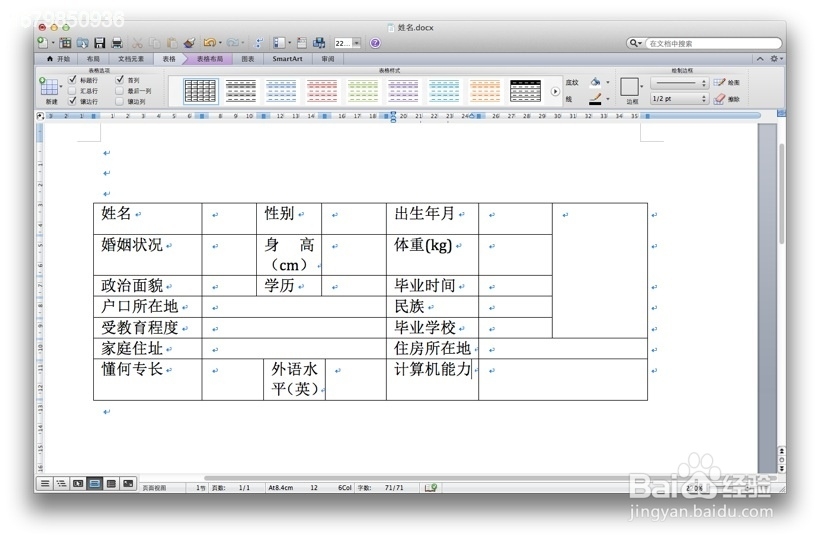Image resolution: width=820 pixels, height=540 pixels.
Task: Switch to the 表格 ribbon tab
Action: 169,59
